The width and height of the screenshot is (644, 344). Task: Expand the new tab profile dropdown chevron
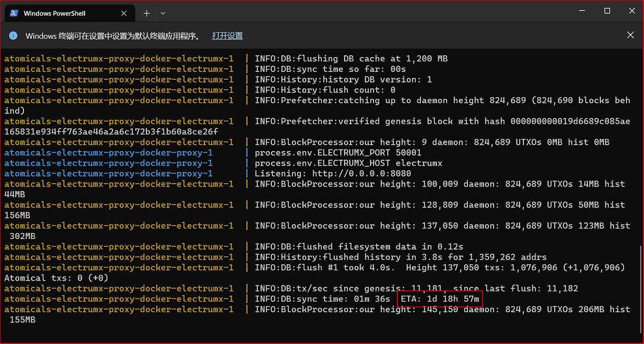coord(162,13)
